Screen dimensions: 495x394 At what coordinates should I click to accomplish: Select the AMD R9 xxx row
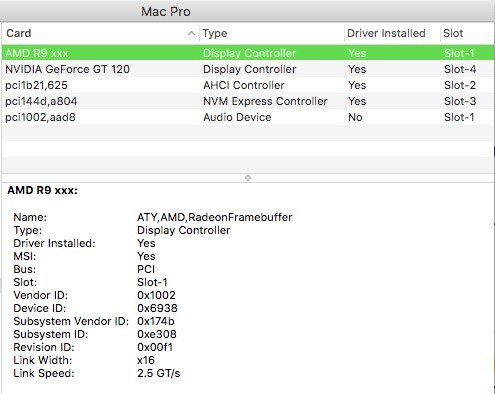[x=248, y=53]
